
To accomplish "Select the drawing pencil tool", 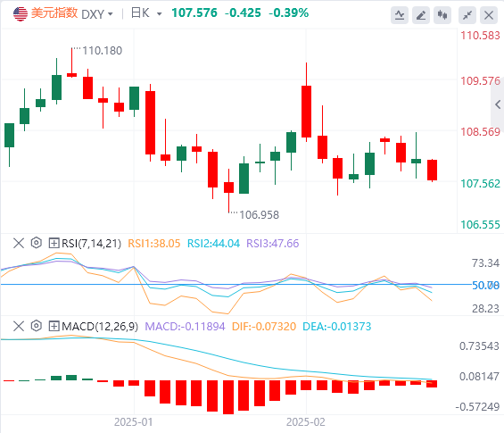I will (421, 15).
